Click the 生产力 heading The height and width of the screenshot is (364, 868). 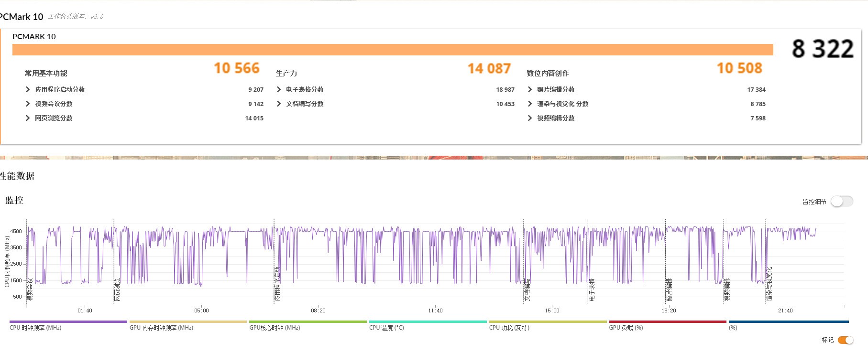coord(286,73)
